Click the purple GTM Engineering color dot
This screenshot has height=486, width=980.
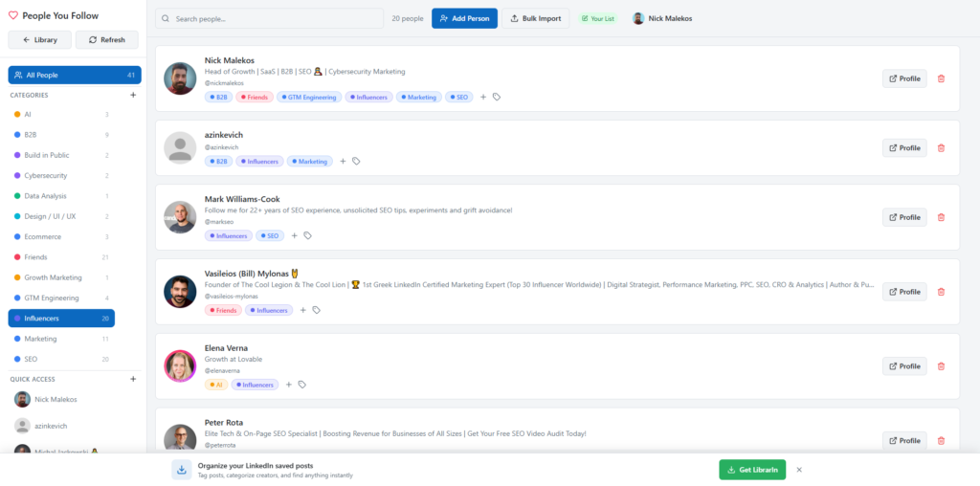click(17, 298)
